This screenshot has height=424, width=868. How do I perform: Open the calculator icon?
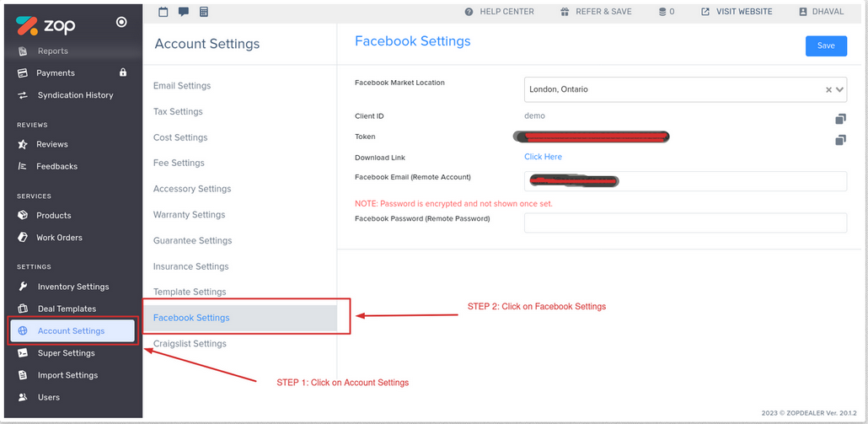[x=204, y=12]
